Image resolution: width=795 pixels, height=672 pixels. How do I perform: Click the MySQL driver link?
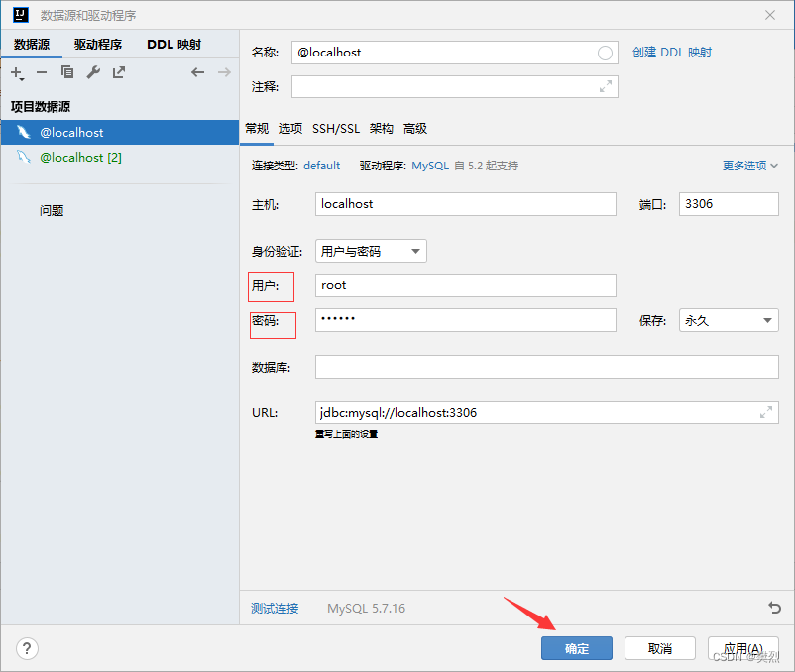coord(430,166)
